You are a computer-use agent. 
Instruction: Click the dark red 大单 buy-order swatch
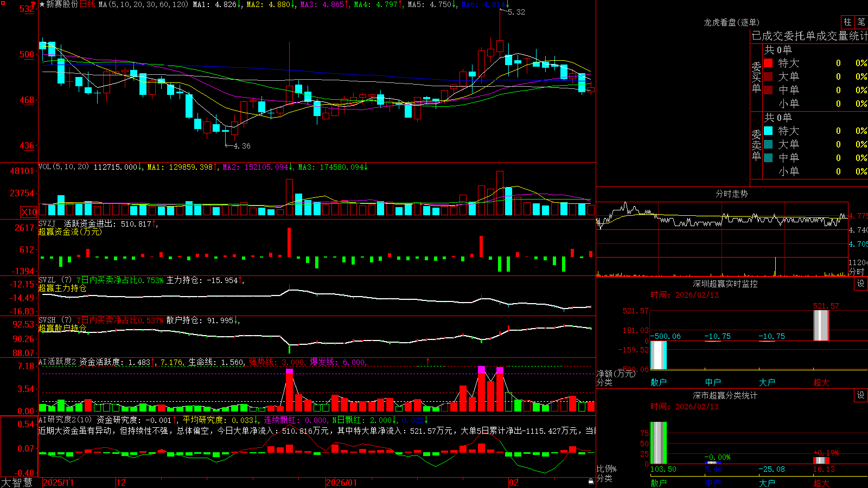coord(768,76)
